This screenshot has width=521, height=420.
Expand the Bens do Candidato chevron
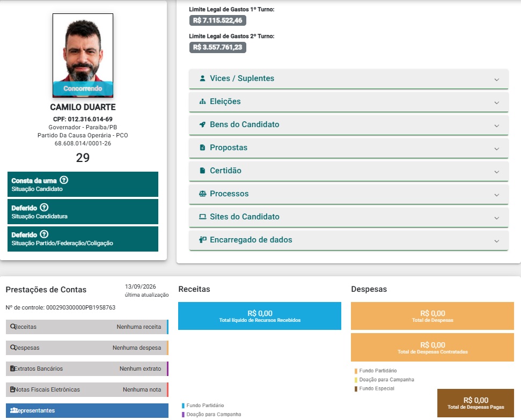pyautogui.click(x=496, y=126)
